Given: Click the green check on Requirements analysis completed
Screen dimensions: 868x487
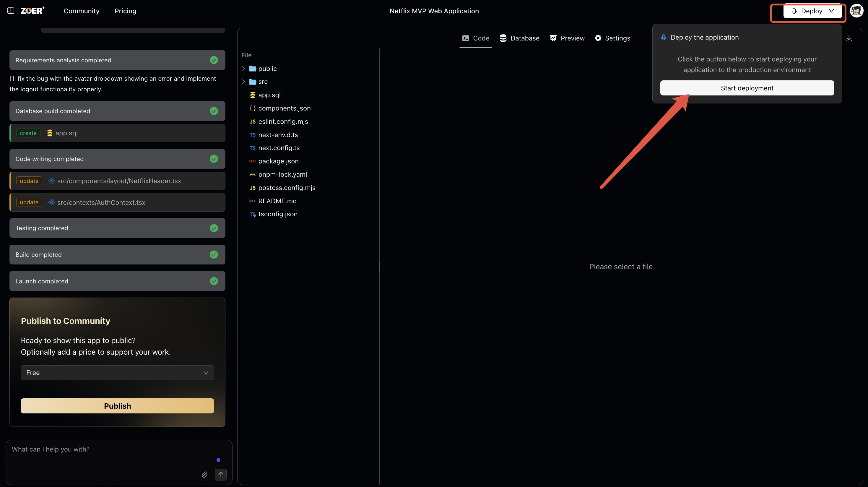Looking at the screenshot, I should 214,60.
